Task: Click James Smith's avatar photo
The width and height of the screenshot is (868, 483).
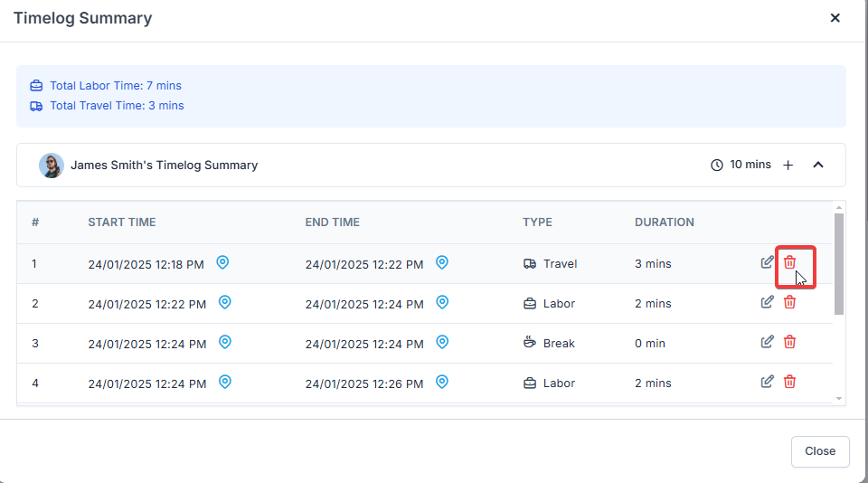Action: click(52, 166)
